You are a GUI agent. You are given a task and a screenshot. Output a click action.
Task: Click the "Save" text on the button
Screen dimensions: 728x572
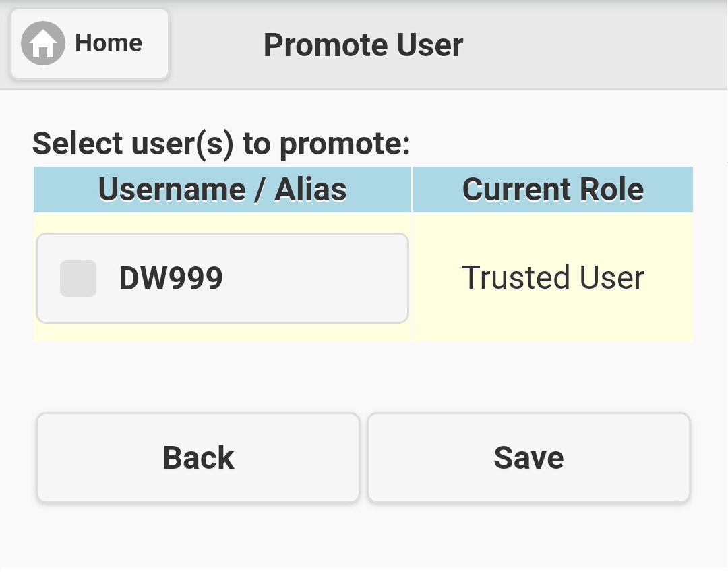pyautogui.click(x=528, y=458)
